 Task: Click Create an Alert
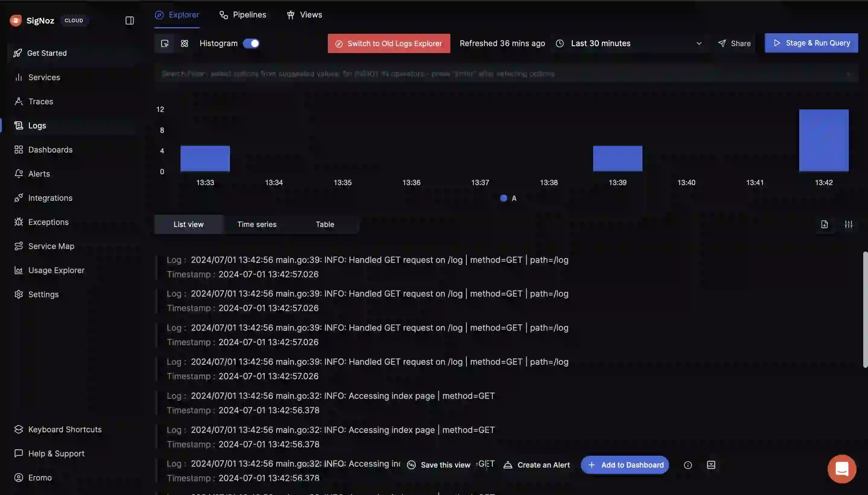(537, 465)
